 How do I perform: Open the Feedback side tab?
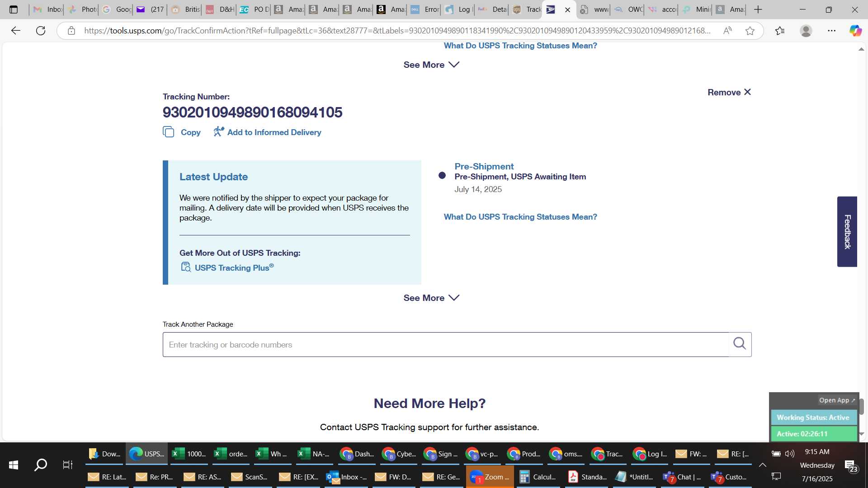pyautogui.click(x=847, y=232)
